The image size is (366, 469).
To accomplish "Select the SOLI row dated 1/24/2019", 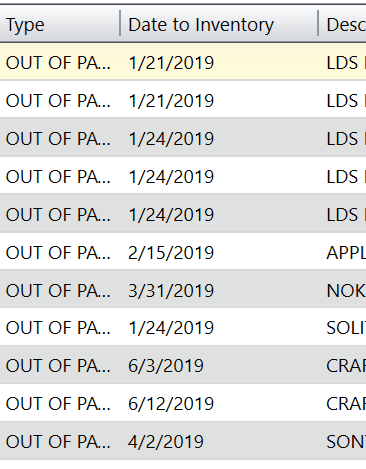I will point(183,328).
